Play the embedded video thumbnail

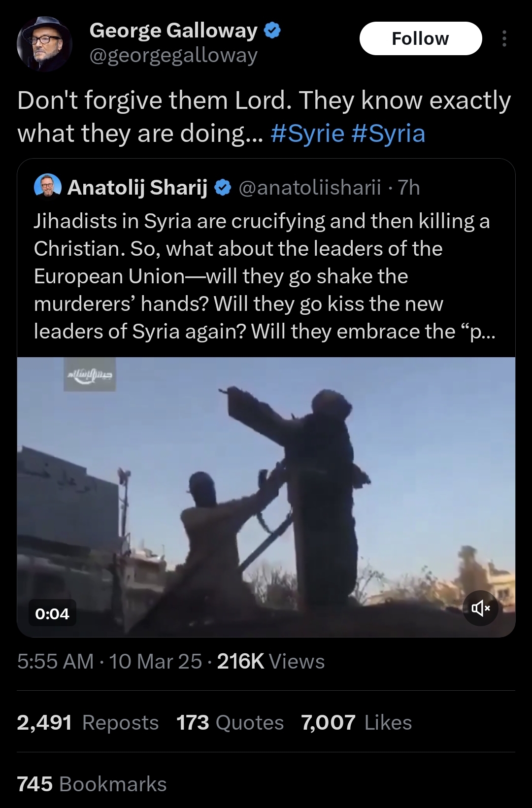tap(266, 497)
